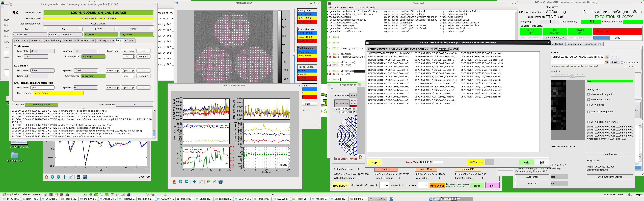Click arrow button beside 'from' 0.00000 field
This screenshot has width=644, height=201.
click(x=355, y=109)
